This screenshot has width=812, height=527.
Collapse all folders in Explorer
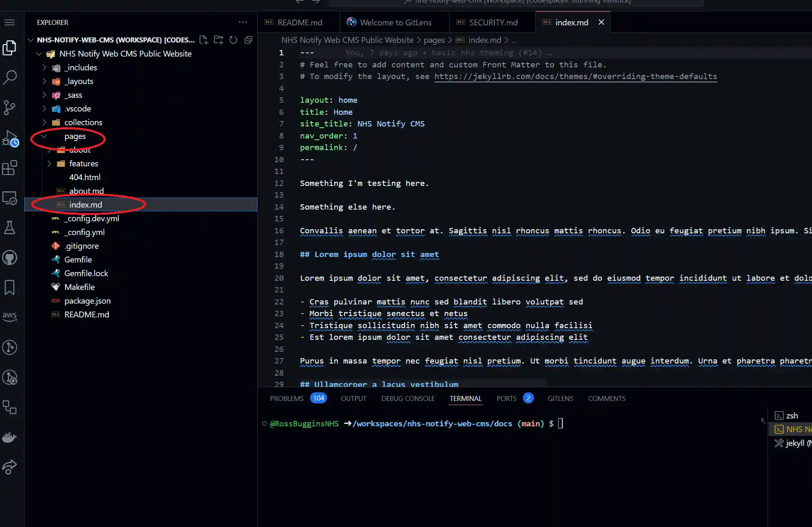(249, 40)
